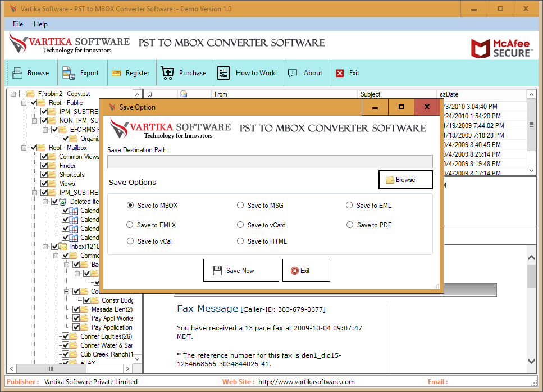Screen dimensions: 543x392
Task: Collapse the Deleted Items node
Action: pos(45,202)
